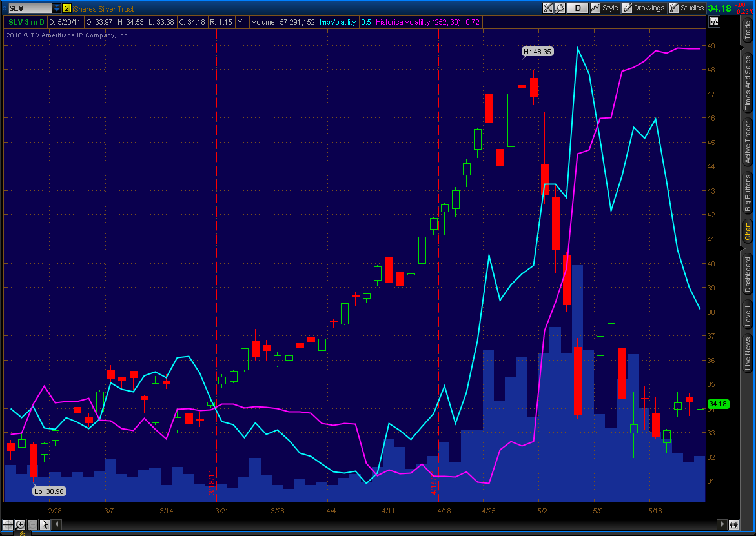Image resolution: width=756 pixels, height=536 pixels.
Task: Open the Studies menu
Action: [686, 8]
